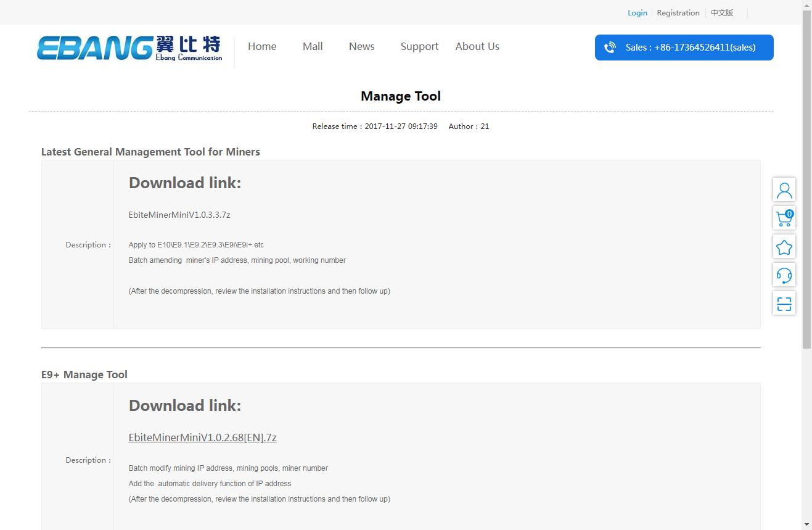Select the Support menu item

(419, 46)
